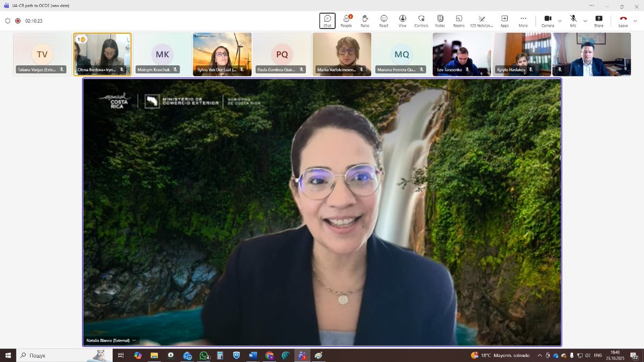Open the React emoji options

point(384,21)
